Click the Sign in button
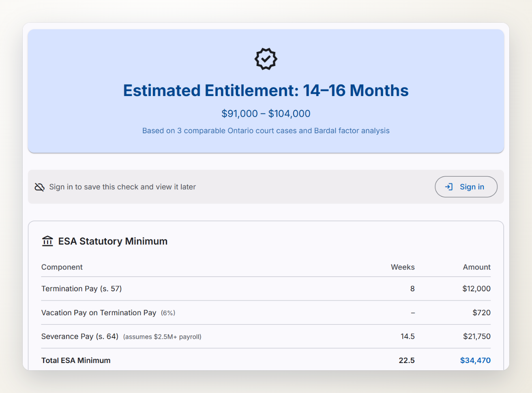 point(466,187)
